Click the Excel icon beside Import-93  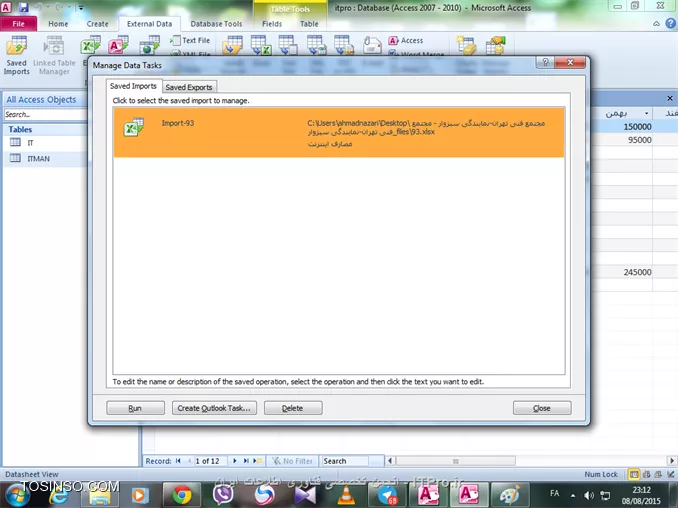[x=132, y=126]
